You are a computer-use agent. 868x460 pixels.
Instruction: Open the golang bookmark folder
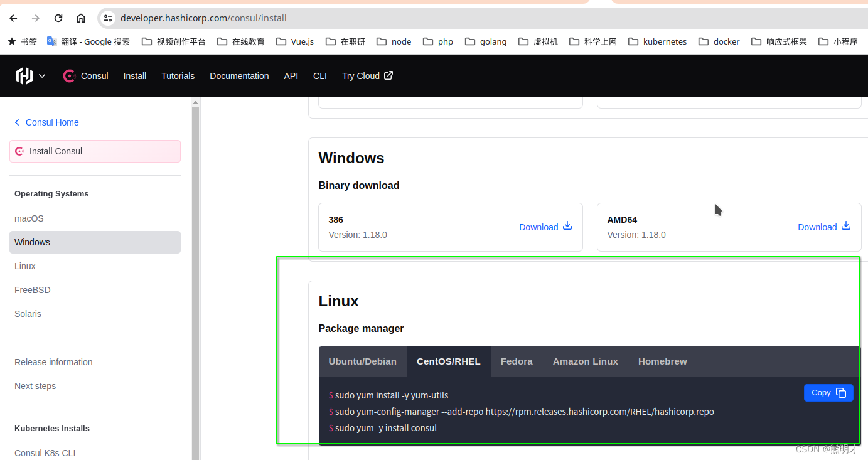pos(486,41)
